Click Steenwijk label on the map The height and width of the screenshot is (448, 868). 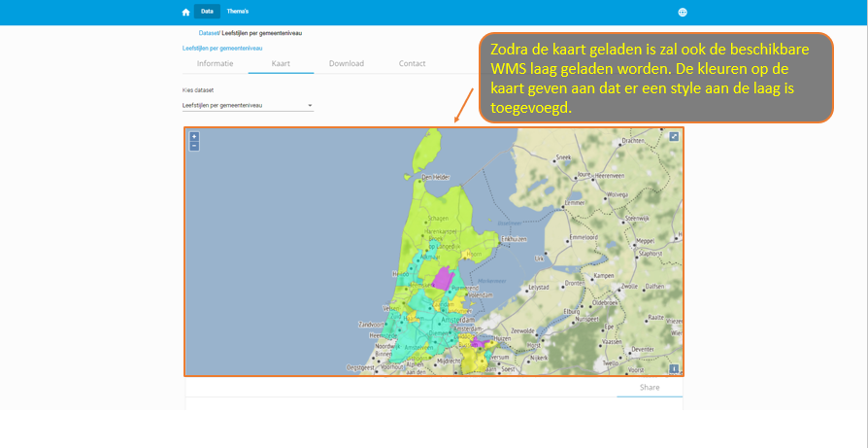click(x=636, y=219)
